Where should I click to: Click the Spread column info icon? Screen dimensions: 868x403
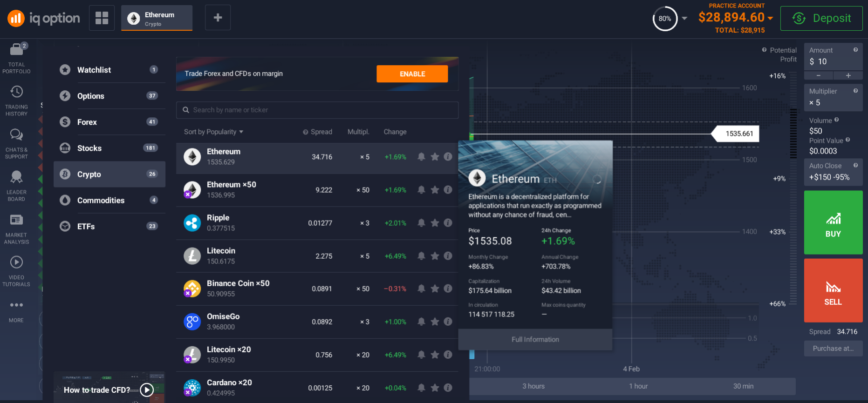(306, 132)
